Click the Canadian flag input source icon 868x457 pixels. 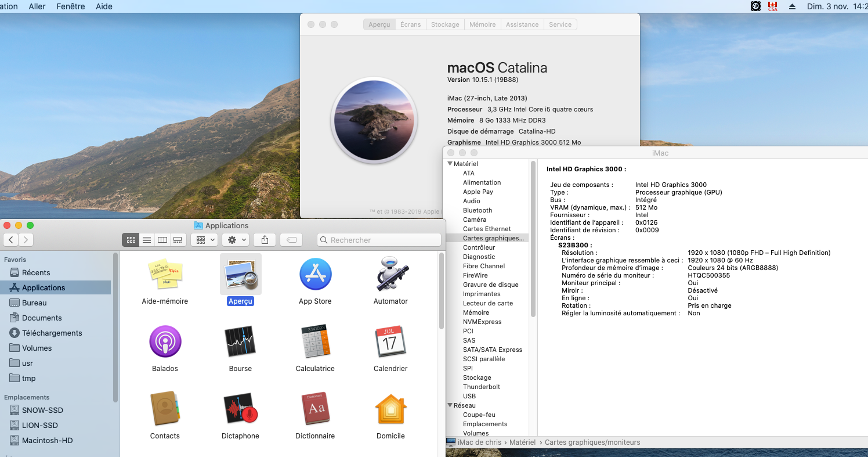coord(772,6)
